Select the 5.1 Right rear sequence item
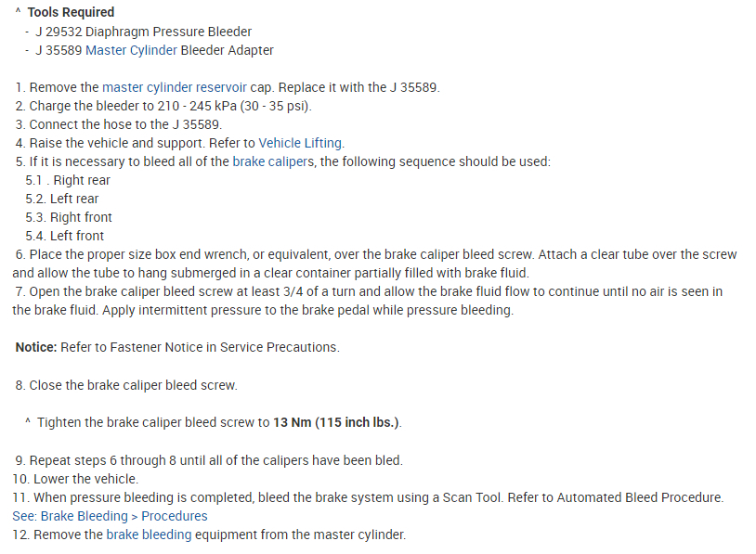756x554 pixels. pyautogui.click(x=68, y=180)
